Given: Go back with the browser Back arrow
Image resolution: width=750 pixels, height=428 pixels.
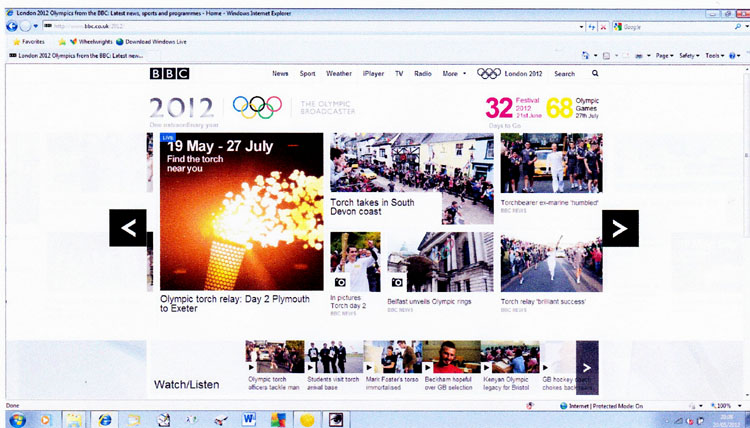Looking at the screenshot, I should click(11, 26).
